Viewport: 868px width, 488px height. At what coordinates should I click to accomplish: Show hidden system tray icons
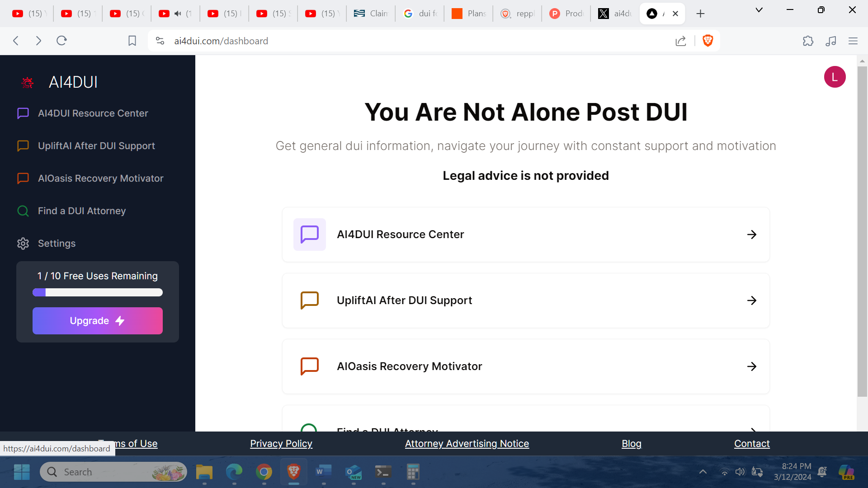coord(703,472)
